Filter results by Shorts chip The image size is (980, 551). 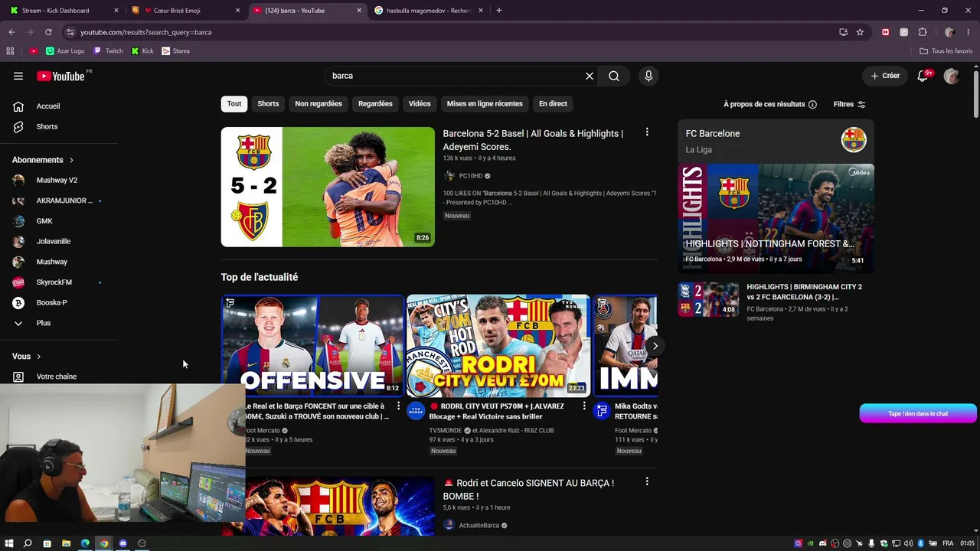268,103
